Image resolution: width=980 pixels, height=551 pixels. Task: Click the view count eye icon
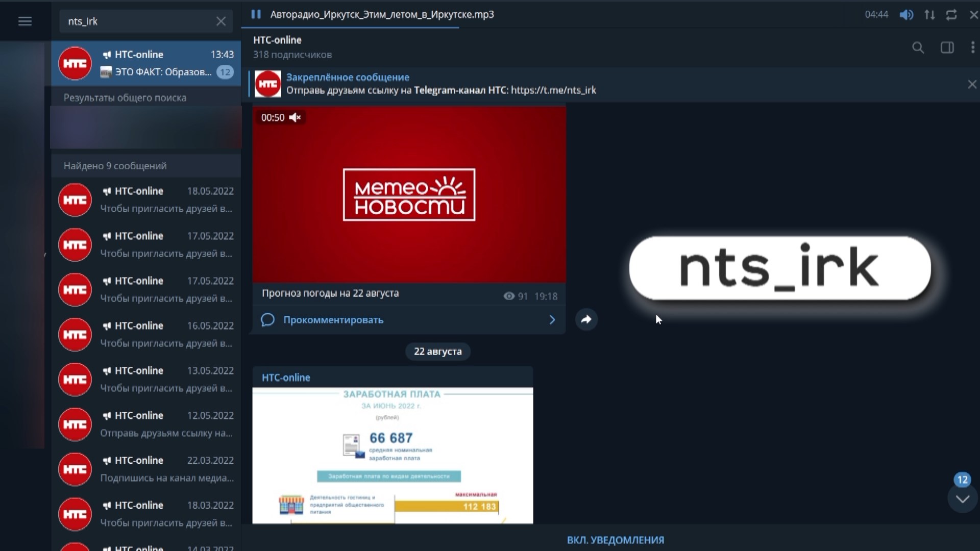[x=509, y=296]
